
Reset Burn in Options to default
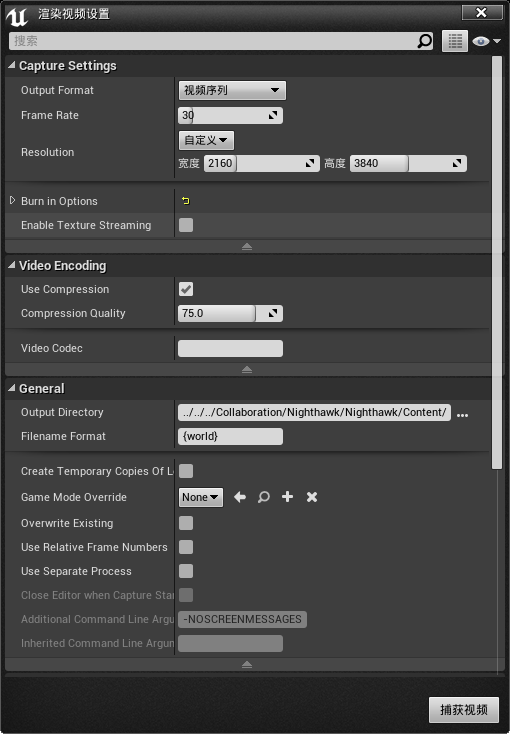click(186, 201)
